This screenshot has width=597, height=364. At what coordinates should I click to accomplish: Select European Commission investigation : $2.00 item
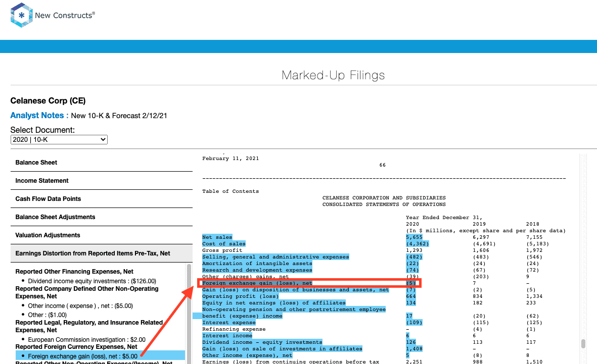(86, 340)
